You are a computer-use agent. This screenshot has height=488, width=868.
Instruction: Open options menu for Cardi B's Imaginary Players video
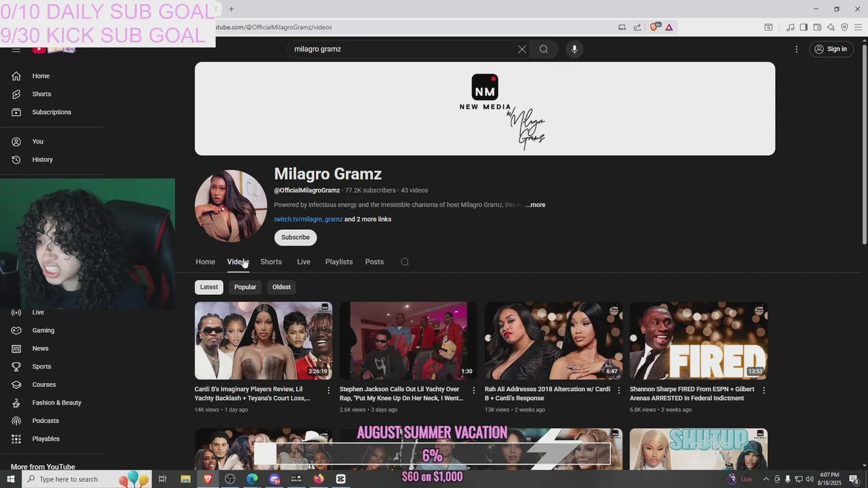(329, 390)
